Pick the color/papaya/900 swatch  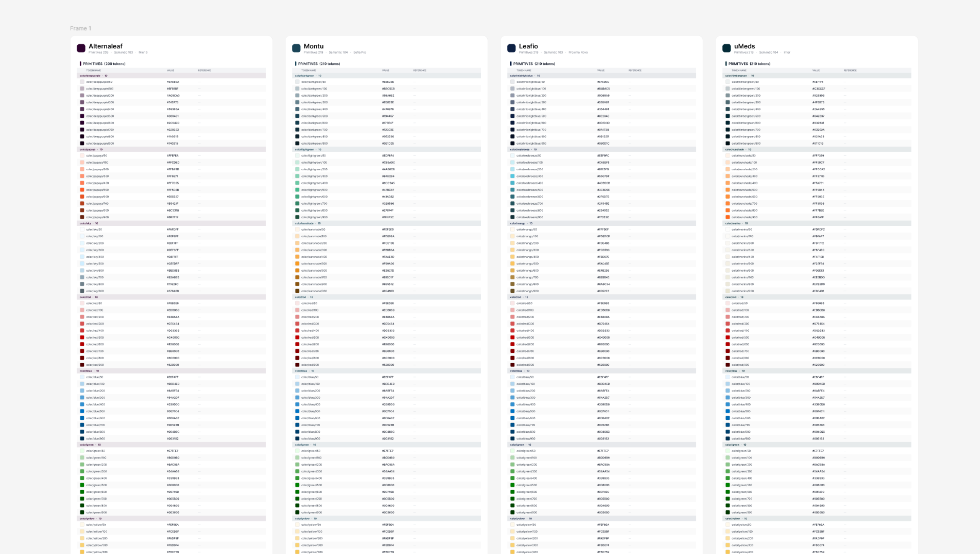pyautogui.click(x=82, y=217)
